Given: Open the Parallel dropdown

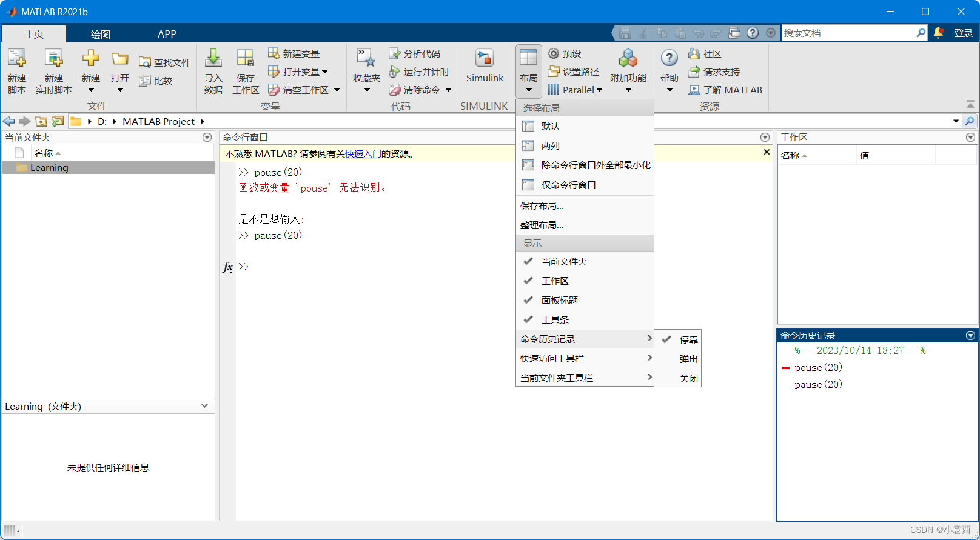Looking at the screenshot, I should (599, 90).
